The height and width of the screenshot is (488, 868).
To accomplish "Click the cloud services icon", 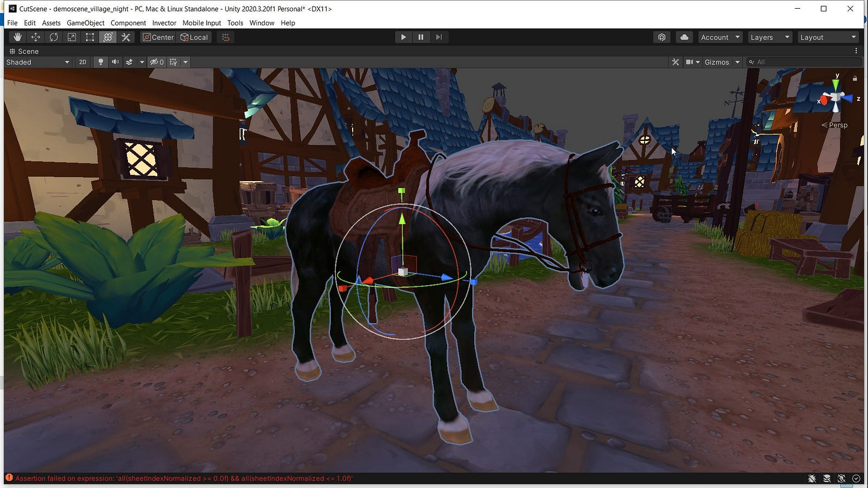I will (x=685, y=37).
